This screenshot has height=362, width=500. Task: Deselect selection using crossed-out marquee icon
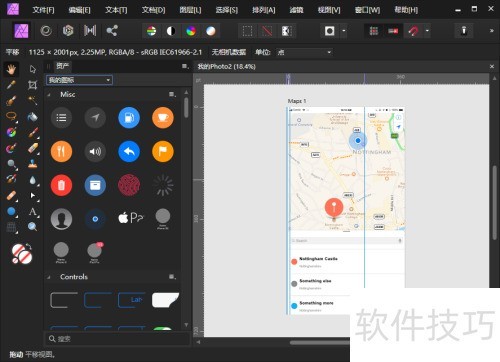point(267,31)
